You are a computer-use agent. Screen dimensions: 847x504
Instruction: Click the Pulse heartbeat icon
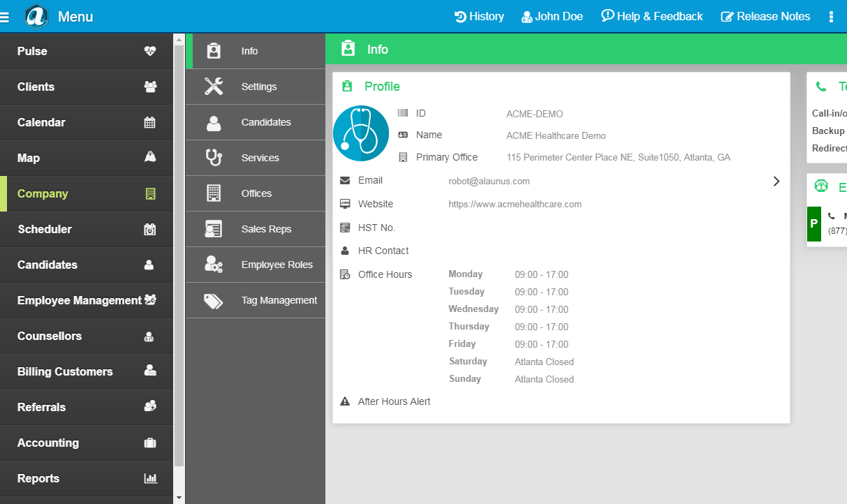[150, 51]
